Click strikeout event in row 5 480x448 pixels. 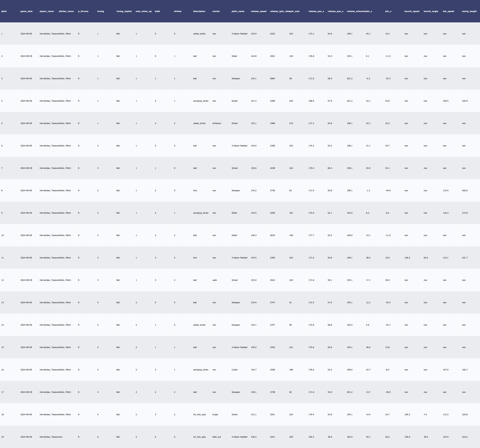(217, 123)
